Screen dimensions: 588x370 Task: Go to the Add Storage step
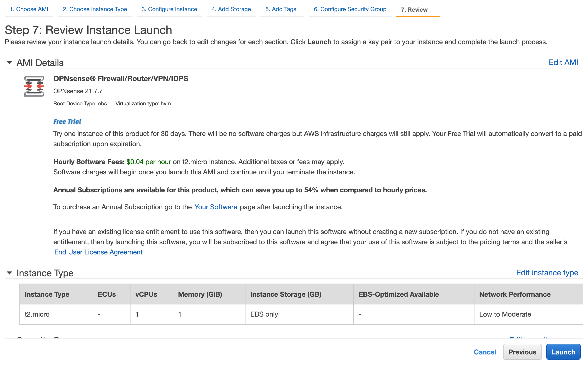pyautogui.click(x=231, y=9)
